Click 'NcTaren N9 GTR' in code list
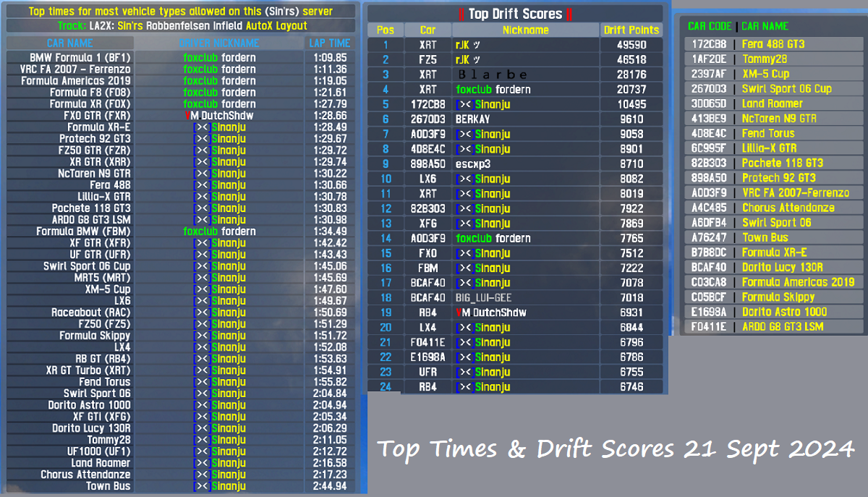The height and width of the screenshot is (497, 868). pyautogui.click(x=779, y=119)
